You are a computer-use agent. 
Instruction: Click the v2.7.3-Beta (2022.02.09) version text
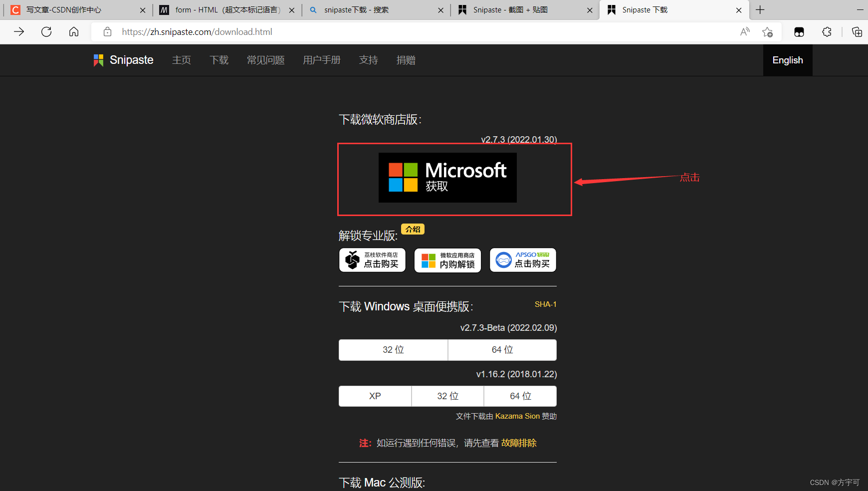click(508, 328)
